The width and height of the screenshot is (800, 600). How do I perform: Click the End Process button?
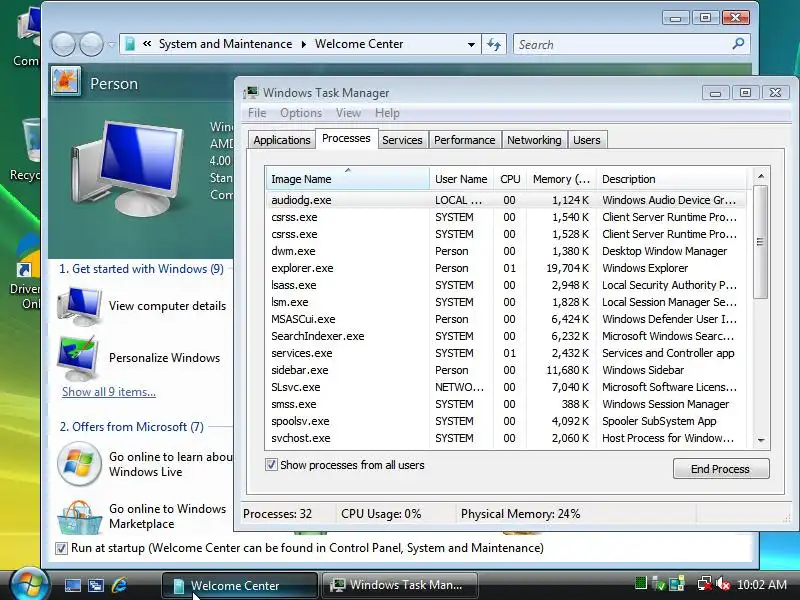click(x=720, y=468)
